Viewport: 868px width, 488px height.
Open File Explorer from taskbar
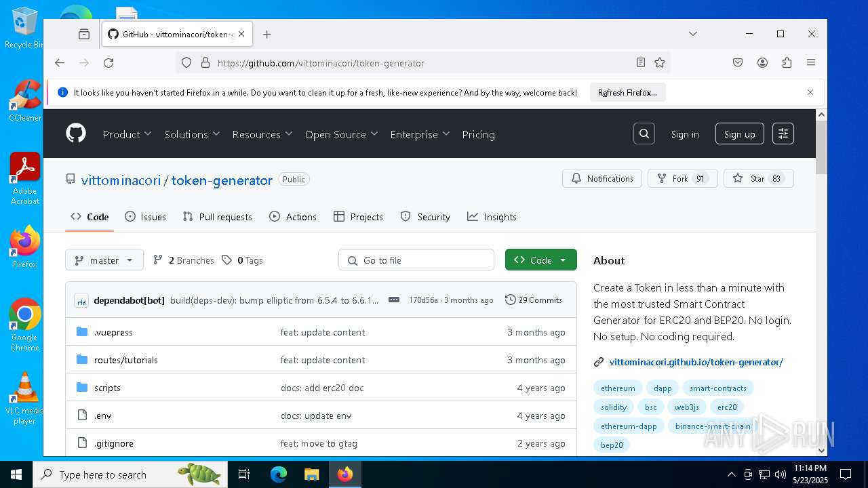[312, 474]
